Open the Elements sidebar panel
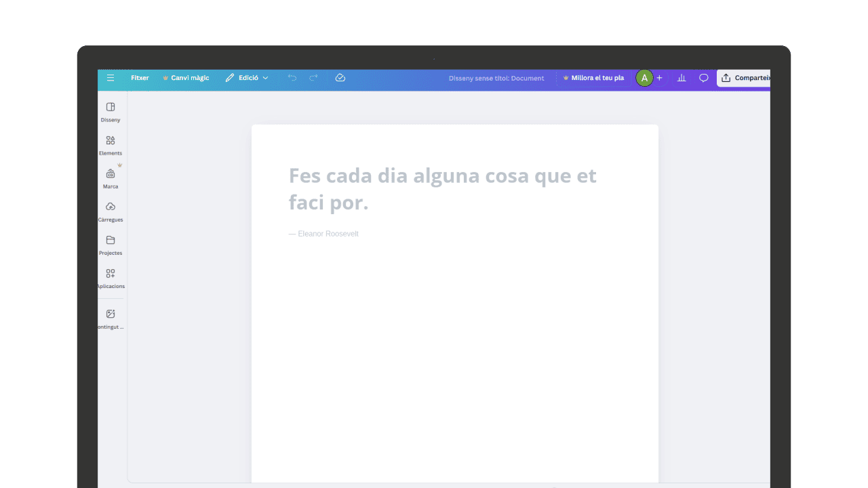868x488 pixels. [x=111, y=145]
